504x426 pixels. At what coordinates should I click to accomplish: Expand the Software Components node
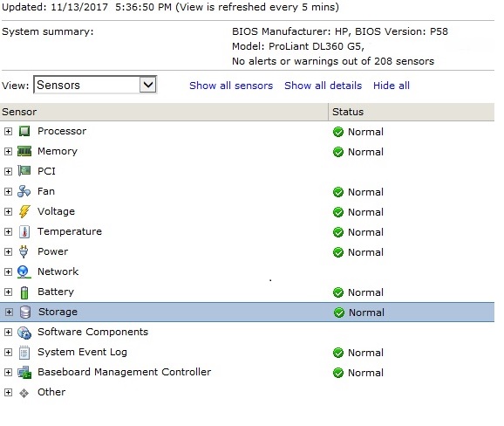click(9, 332)
